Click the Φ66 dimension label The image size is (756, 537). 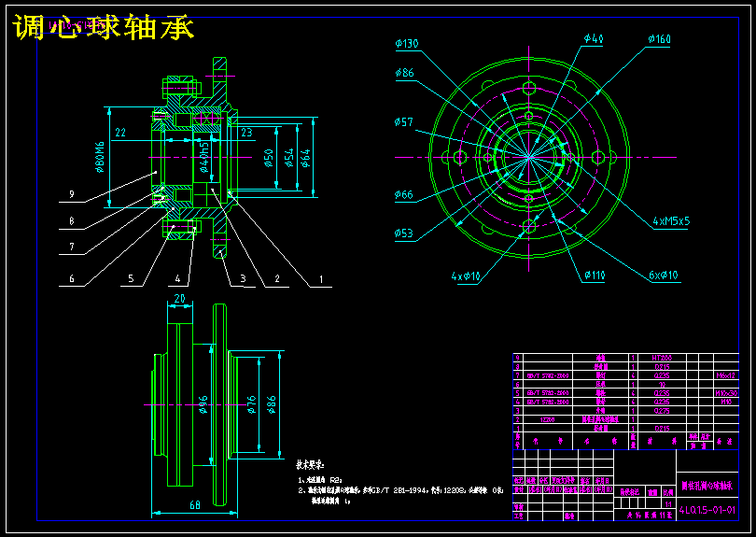tap(404, 194)
